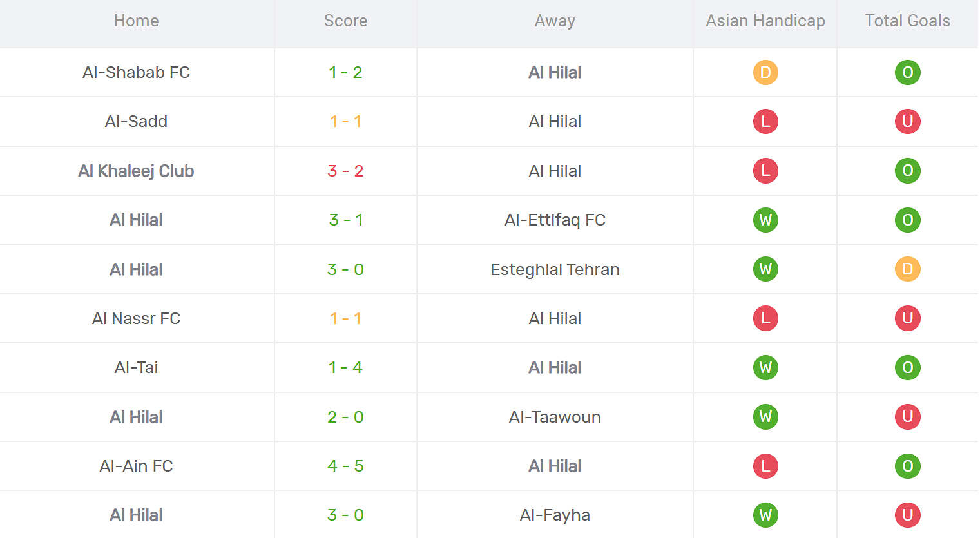Click the 3 - 2 score in red

point(345,171)
